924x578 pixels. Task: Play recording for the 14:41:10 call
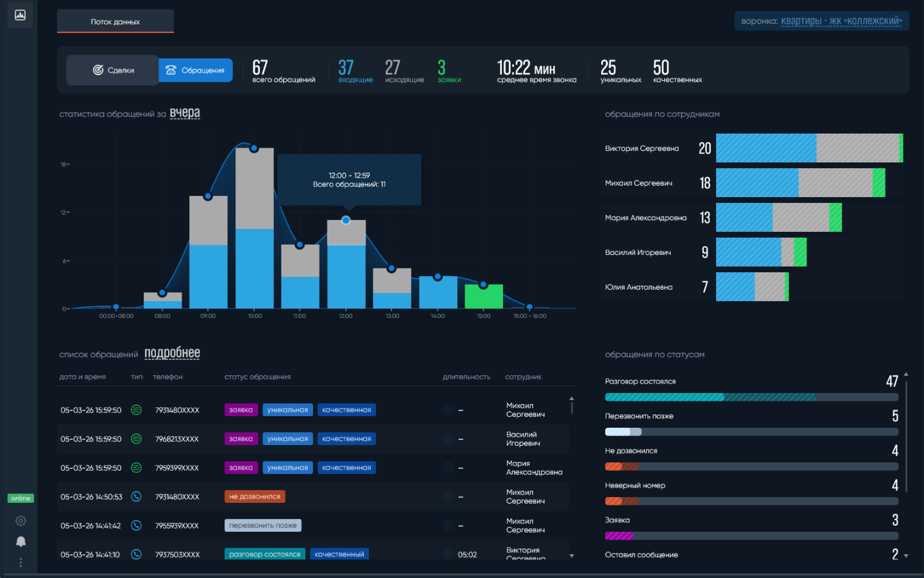[x=448, y=554]
